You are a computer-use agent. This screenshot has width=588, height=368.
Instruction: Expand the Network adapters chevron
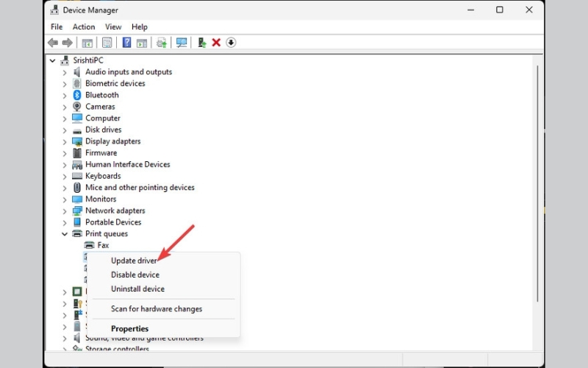click(65, 211)
